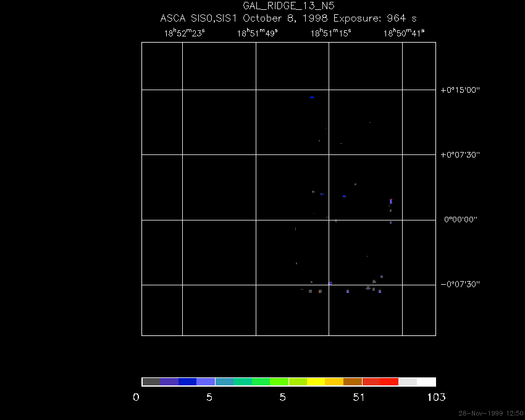This screenshot has width=525, height=420.
Task: Select the bright red swatch in the color bar
Action: pos(389,382)
